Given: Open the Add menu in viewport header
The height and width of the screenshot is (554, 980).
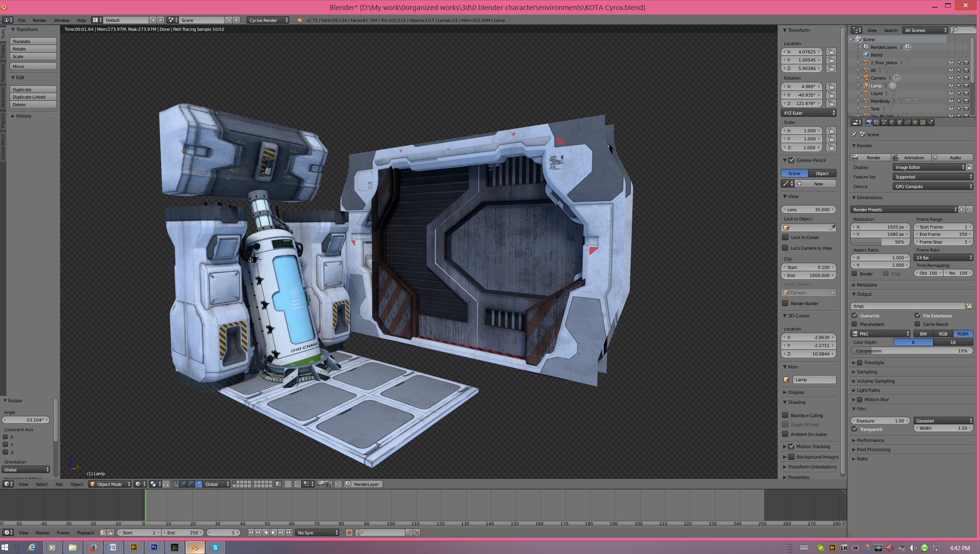Looking at the screenshot, I should point(59,484).
